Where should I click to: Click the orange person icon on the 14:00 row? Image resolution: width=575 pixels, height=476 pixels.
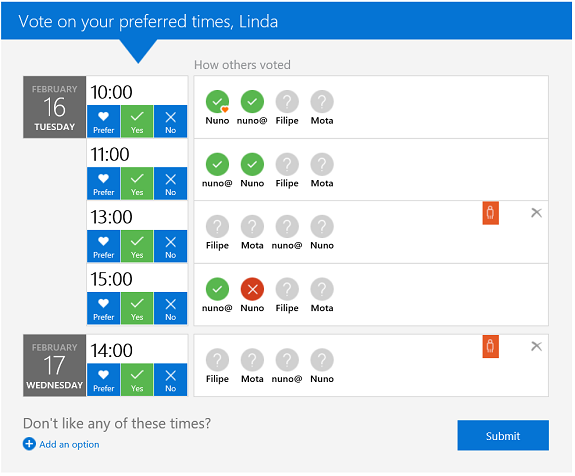point(492,347)
